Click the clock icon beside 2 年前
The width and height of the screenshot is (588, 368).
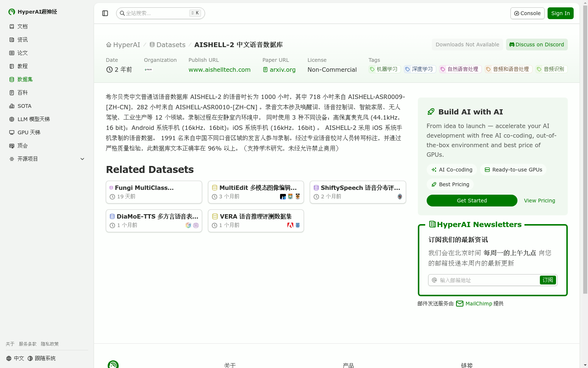tap(110, 70)
